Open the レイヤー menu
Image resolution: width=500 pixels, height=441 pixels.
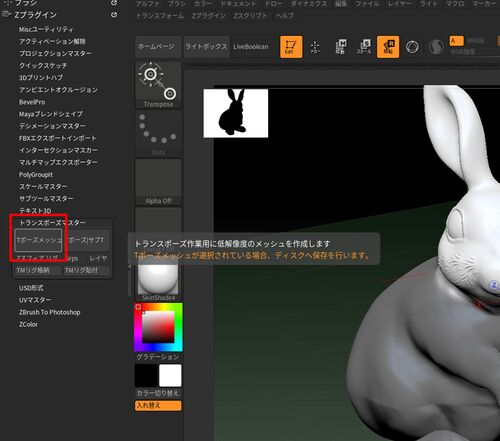tap(400, 4)
